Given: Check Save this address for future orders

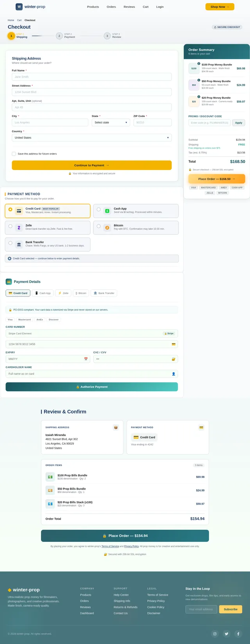Looking at the screenshot, I should click(x=14, y=154).
